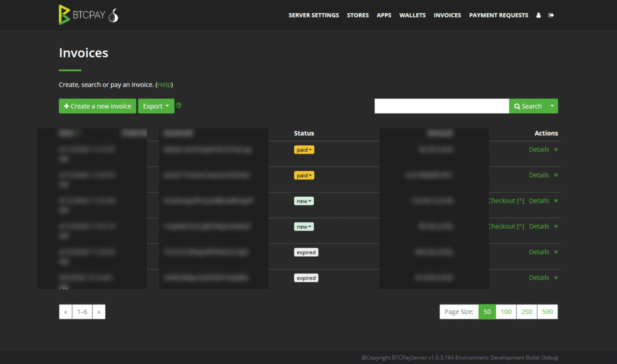Click next page arrow button

[99, 312]
